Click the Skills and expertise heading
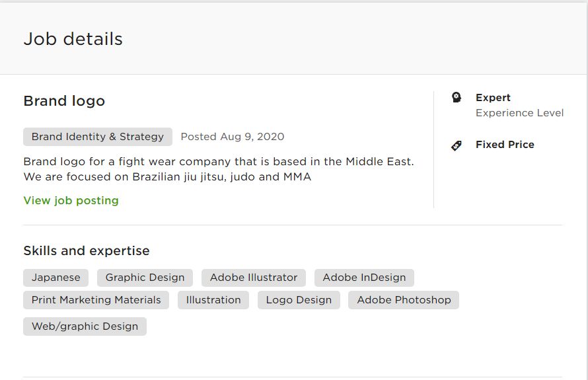The width and height of the screenshot is (588, 380). point(87,250)
